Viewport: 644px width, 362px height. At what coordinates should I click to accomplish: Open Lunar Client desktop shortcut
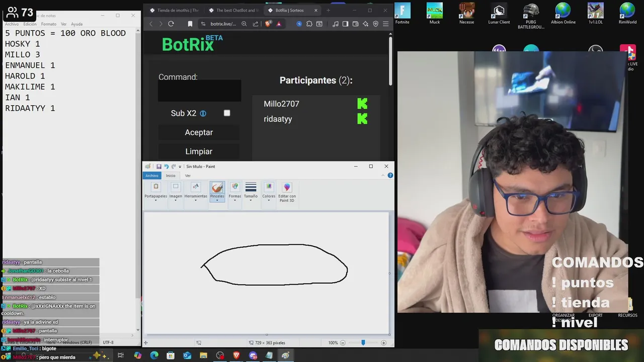click(499, 14)
